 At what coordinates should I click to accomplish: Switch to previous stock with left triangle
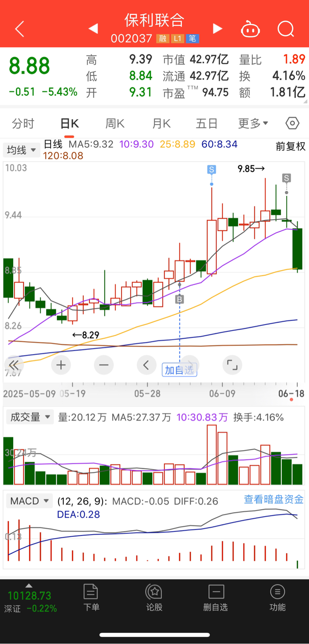click(93, 29)
